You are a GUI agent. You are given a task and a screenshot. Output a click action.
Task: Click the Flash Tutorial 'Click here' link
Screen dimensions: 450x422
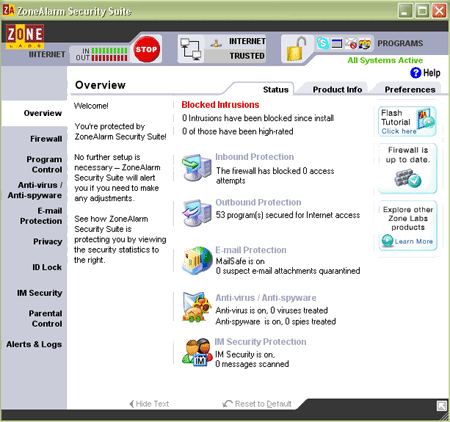399,131
